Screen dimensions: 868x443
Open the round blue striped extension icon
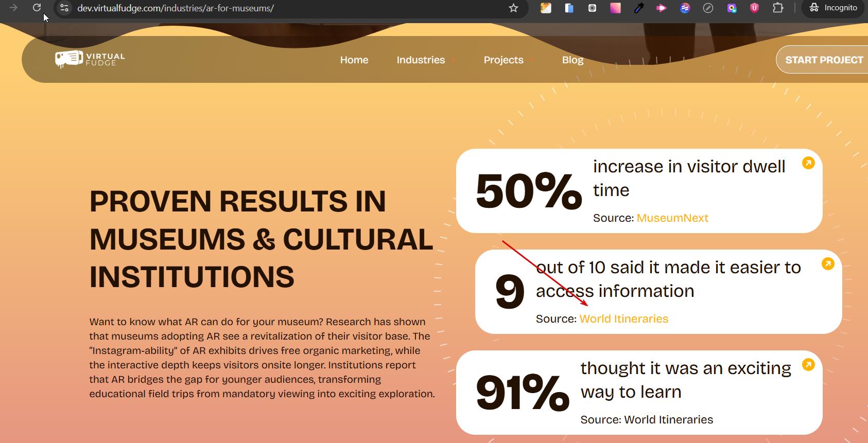point(685,8)
